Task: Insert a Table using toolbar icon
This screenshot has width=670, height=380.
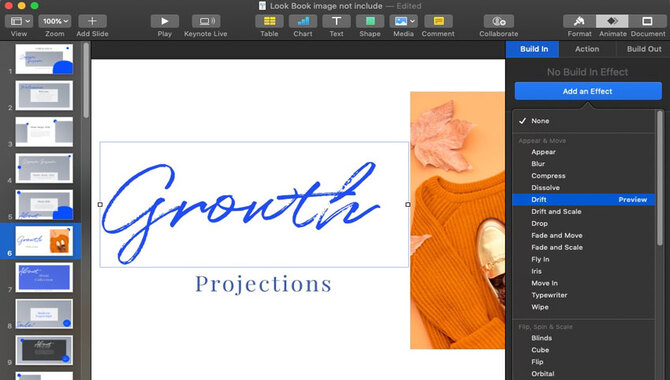Action: 269,21
